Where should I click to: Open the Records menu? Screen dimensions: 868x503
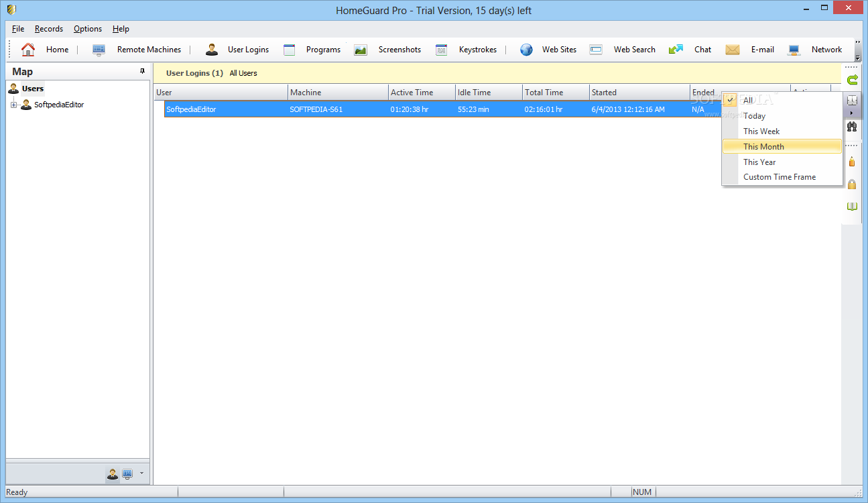click(49, 29)
